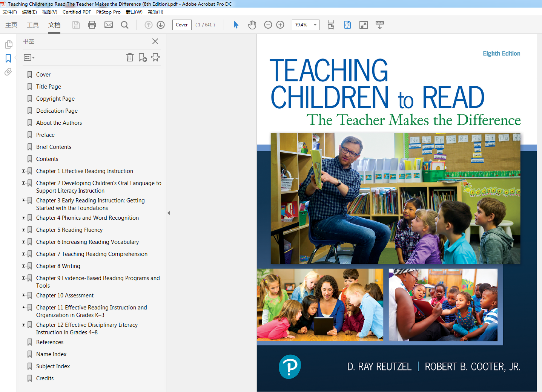This screenshot has height=392, width=542.
Task: Delete selected bookmark with trash icon
Action: pyautogui.click(x=130, y=57)
